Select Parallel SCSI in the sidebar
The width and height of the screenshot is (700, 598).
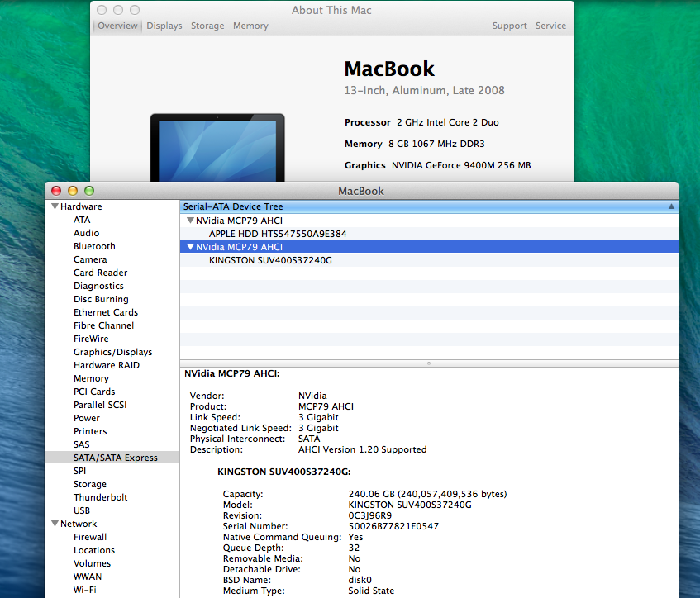tap(100, 405)
